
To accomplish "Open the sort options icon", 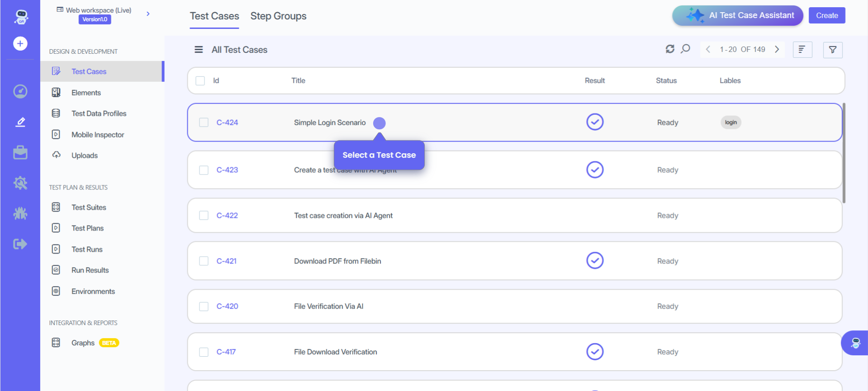I will tap(802, 50).
